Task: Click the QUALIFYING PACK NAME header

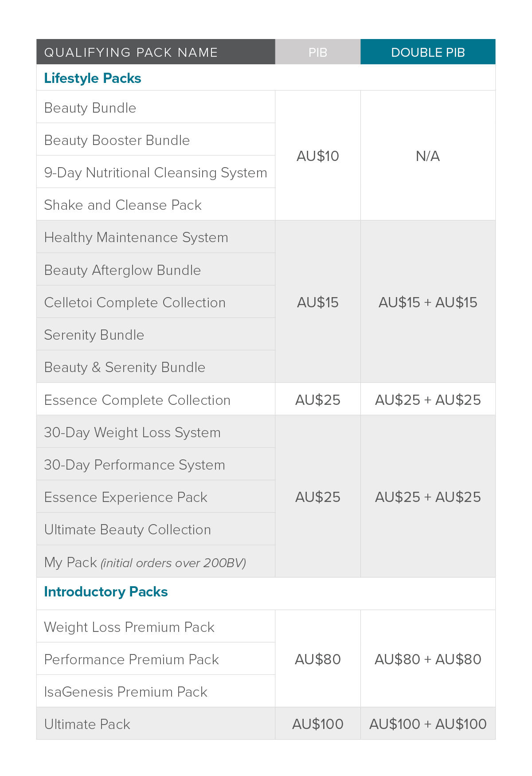Action: pyautogui.click(x=156, y=52)
